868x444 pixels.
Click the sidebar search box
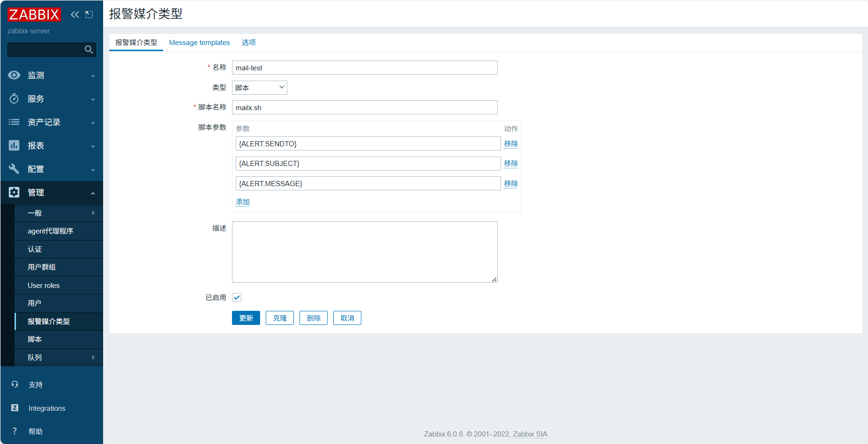(52, 50)
